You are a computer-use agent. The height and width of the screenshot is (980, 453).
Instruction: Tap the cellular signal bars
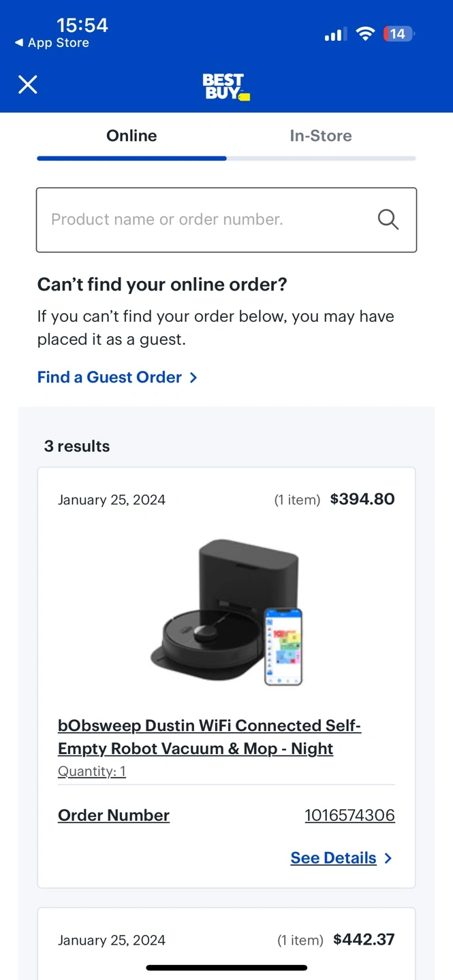[335, 34]
